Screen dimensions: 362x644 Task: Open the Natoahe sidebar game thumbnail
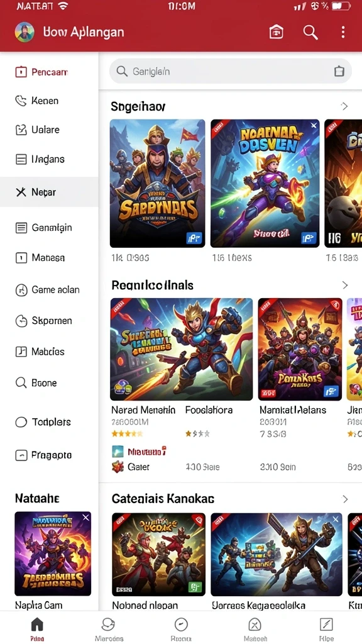click(x=53, y=553)
